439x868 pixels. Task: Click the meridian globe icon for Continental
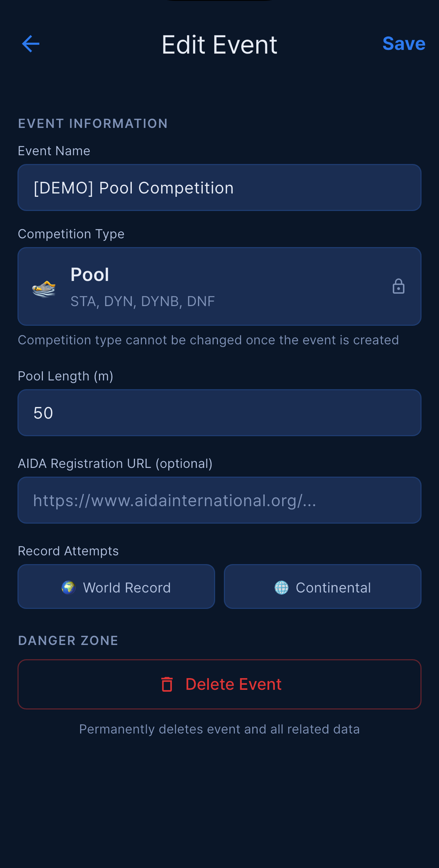(281, 587)
